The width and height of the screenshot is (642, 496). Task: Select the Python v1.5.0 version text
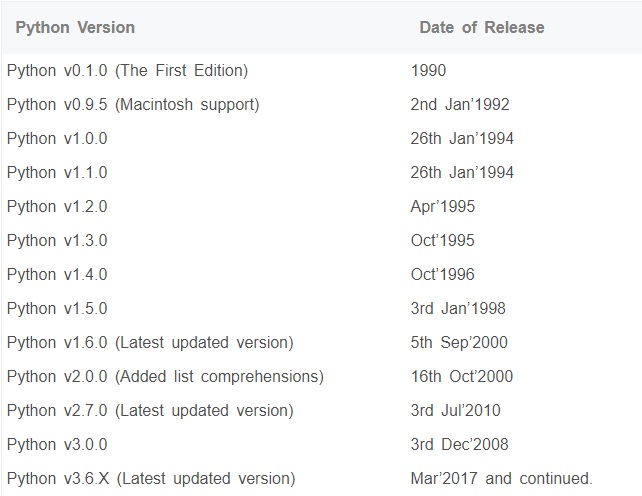(x=57, y=308)
